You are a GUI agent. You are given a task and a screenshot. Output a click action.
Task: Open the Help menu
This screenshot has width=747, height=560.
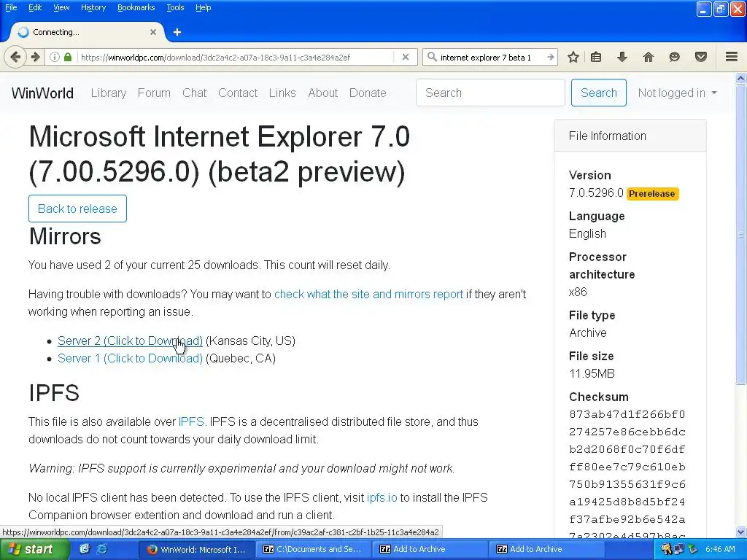coord(204,7)
